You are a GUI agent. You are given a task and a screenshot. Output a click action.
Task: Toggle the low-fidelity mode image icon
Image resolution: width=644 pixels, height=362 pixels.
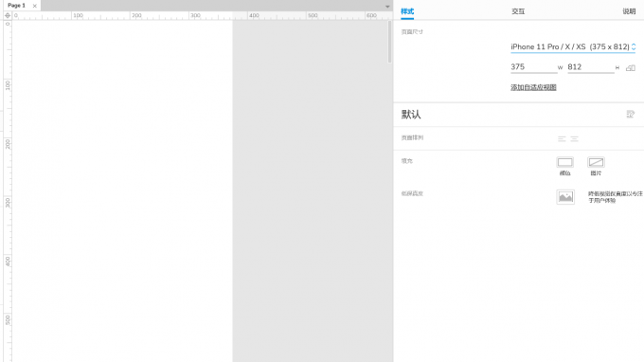coord(565,197)
